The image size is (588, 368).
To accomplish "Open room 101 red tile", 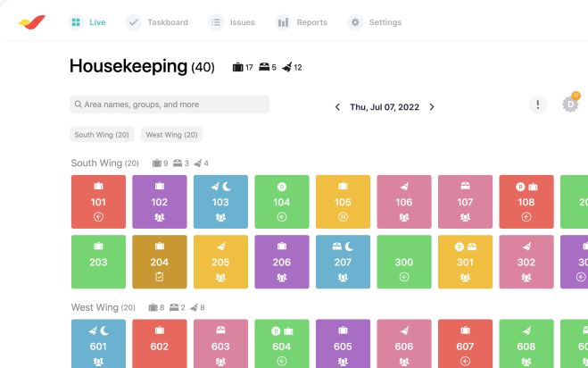I will [x=98, y=202].
